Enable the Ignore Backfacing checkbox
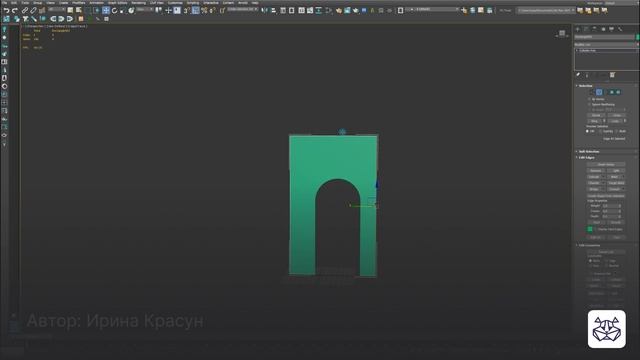Image resolution: width=640 pixels, height=360 pixels. pyautogui.click(x=589, y=104)
